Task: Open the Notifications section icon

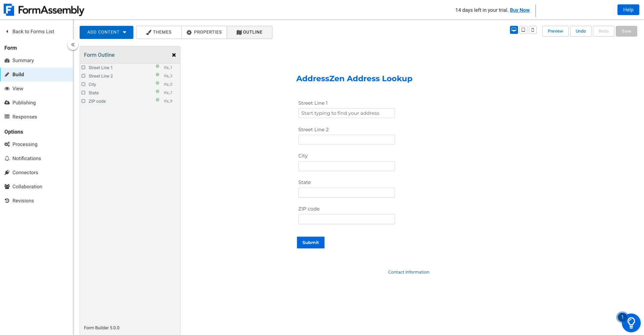Action: (7, 158)
